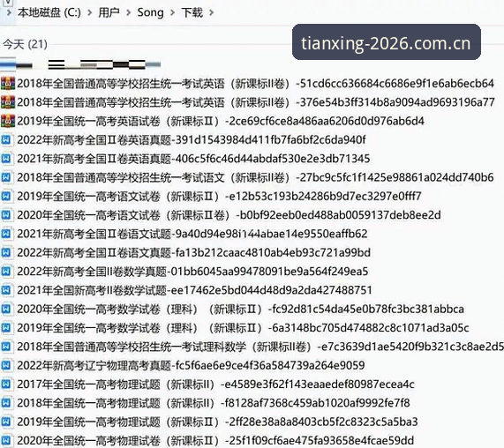Select file 2020年全国统一高考数学试卷（理科）
This screenshot has width=504, height=448.
point(240,310)
